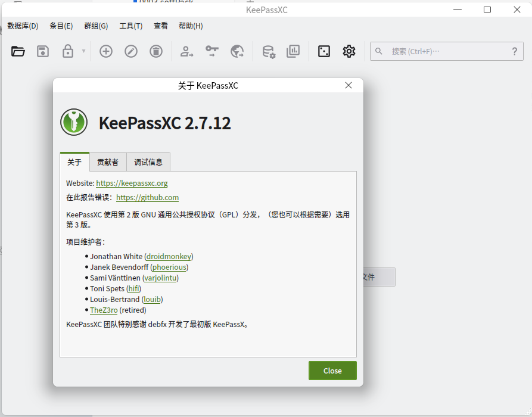Click the green KeePassXC key logo
532x417 pixels.
(74, 122)
